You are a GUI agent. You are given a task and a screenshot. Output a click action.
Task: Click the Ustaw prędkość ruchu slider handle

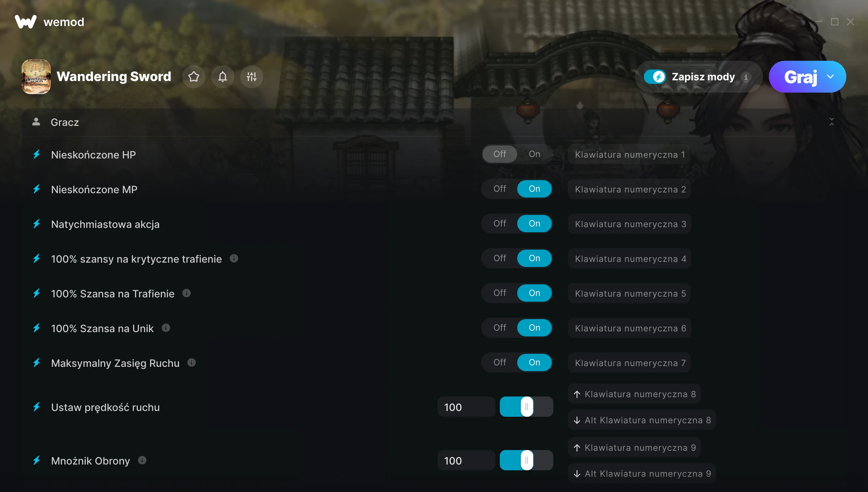527,407
